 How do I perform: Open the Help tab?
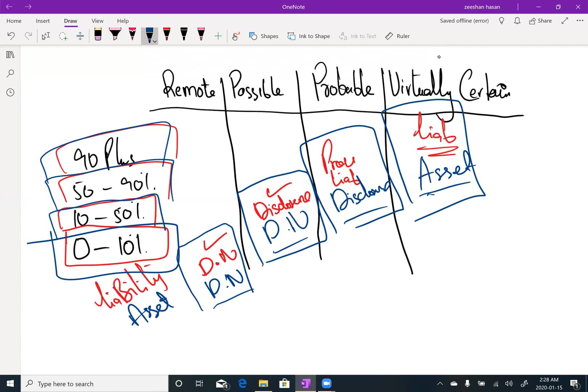click(123, 21)
